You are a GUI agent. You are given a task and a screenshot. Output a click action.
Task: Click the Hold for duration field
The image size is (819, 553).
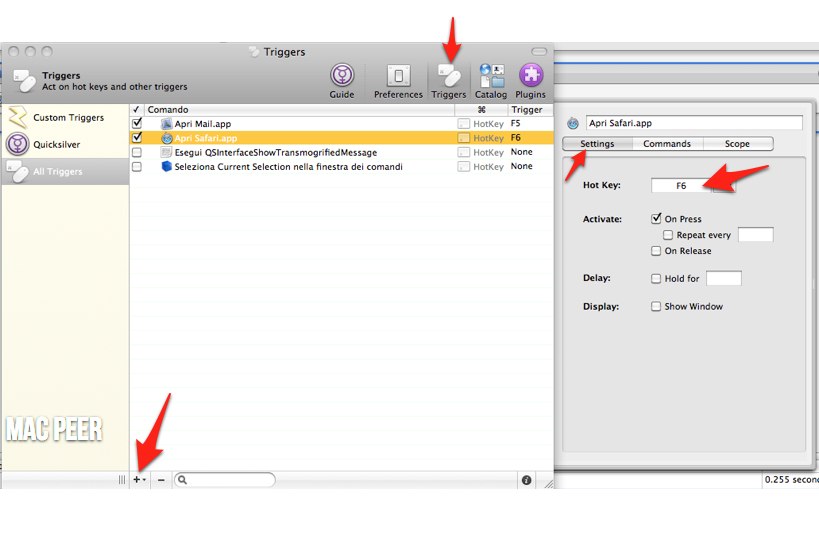723,278
